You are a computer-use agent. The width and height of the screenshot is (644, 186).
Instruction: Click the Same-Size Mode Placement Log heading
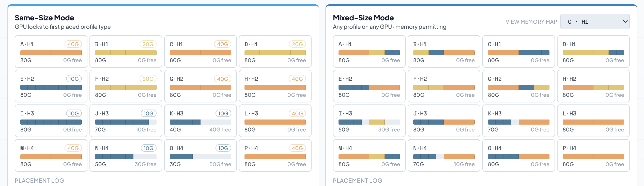click(39, 180)
